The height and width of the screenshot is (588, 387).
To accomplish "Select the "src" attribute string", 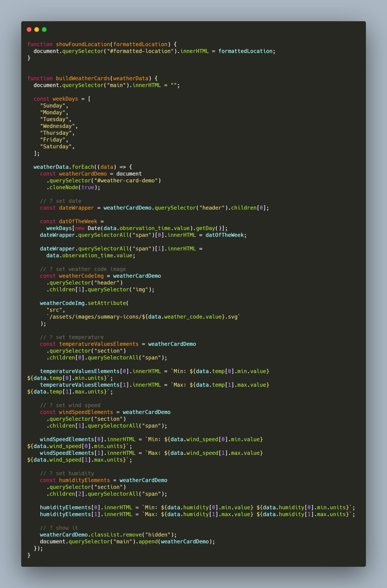I will point(54,310).
